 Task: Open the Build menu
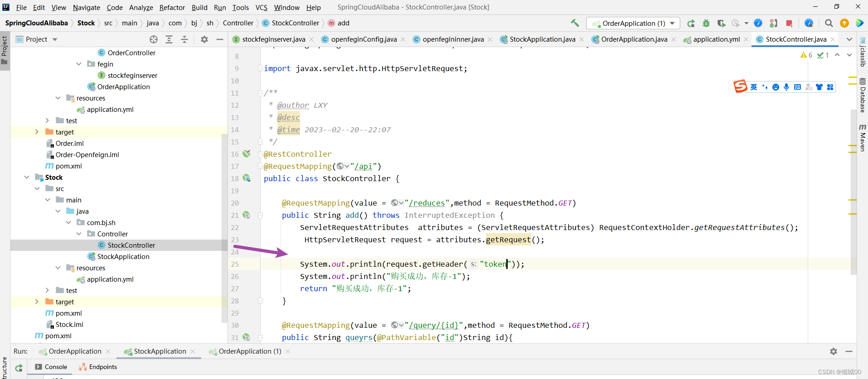199,7
